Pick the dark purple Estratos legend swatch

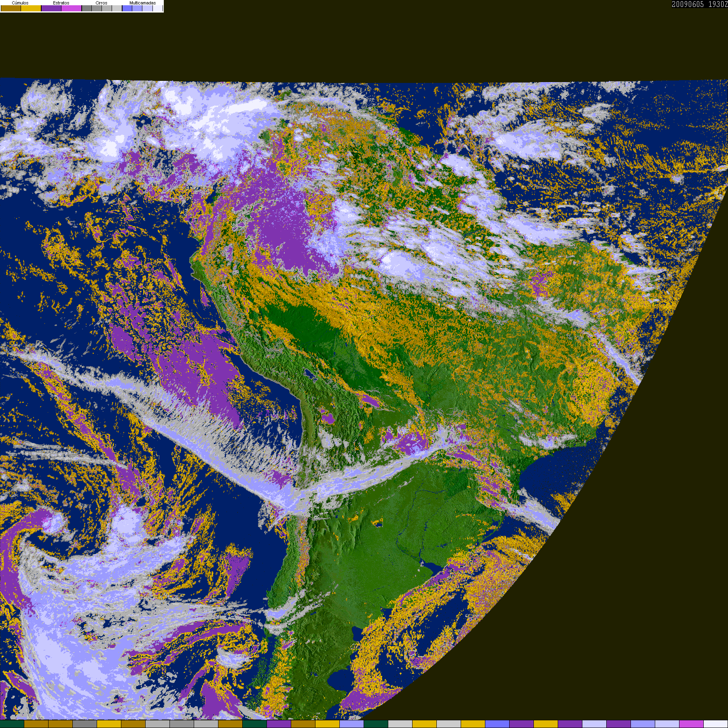[x=51, y=8]
